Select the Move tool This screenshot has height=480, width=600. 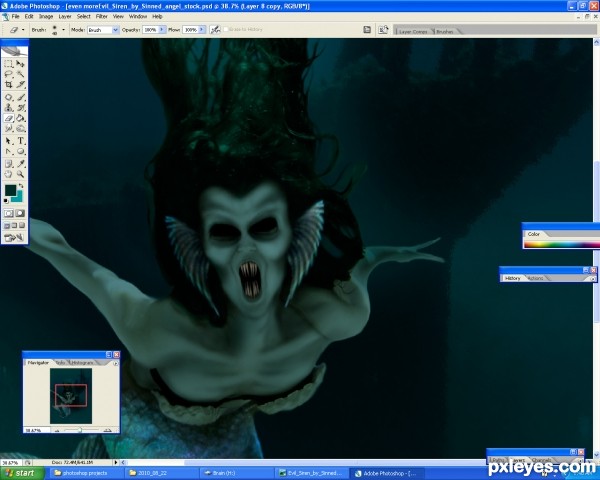tap(20, 64)
